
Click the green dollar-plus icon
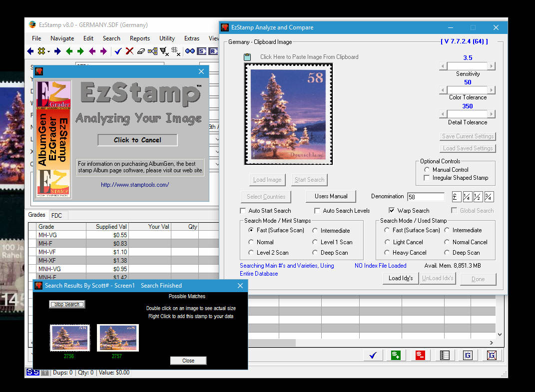[x=396, y=355]
